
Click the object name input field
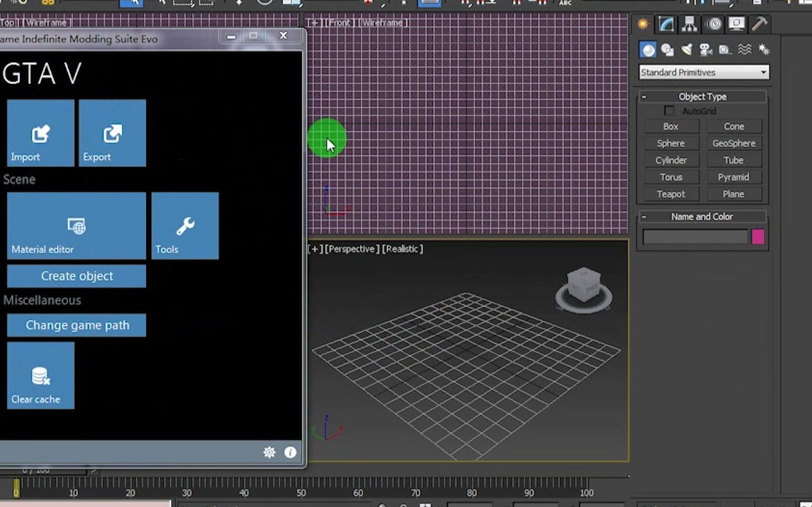(x=695, y=237)
